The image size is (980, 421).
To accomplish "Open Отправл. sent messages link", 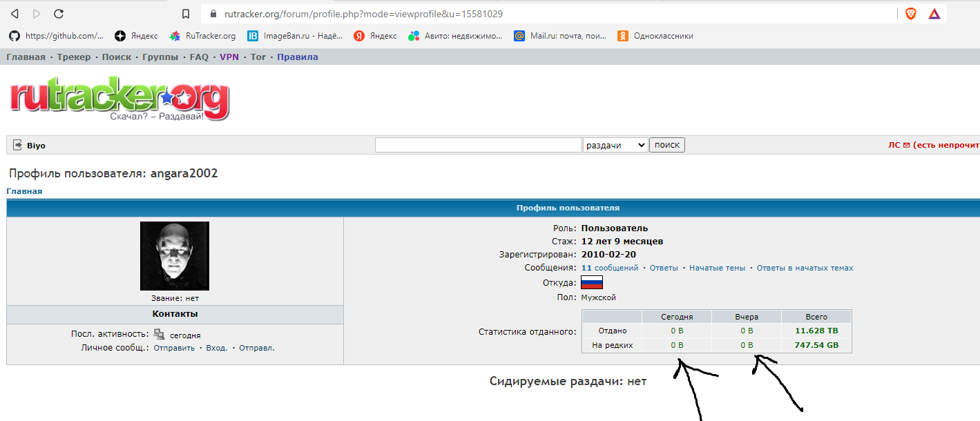I will pos(257,348).
